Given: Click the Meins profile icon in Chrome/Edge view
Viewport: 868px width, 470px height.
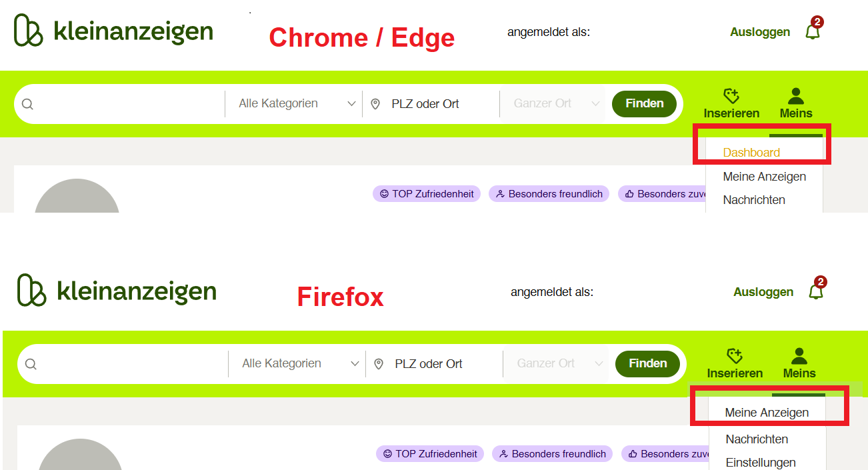Looking at the screenshot, I should click(x=796, y=96).
